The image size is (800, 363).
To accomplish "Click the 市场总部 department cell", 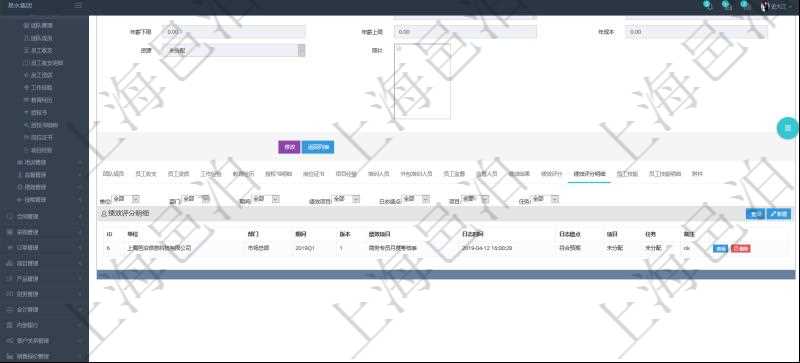I will [258, 248].
